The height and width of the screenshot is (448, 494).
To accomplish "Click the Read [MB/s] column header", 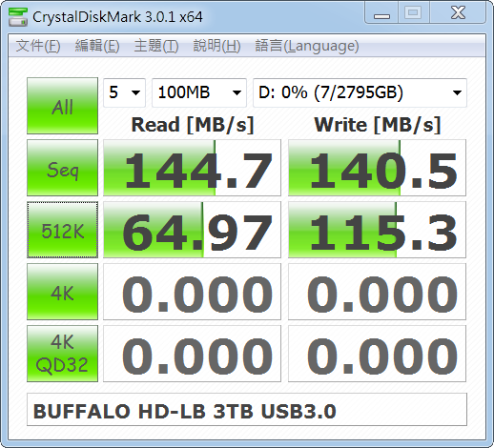I will (x=193, y=125).
